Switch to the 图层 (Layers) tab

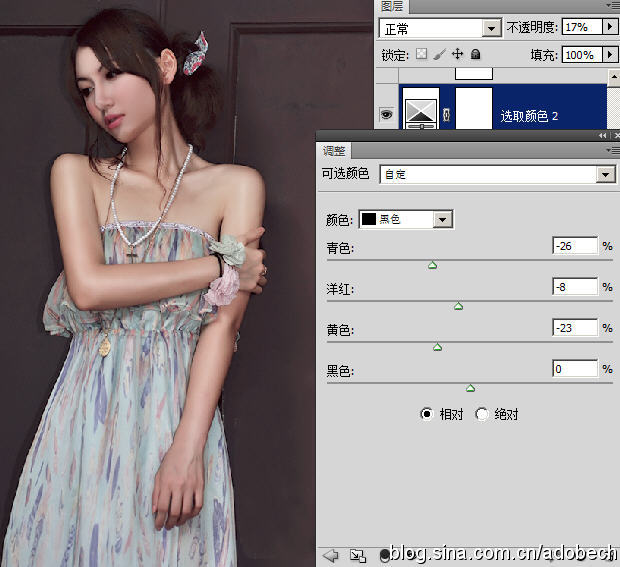pos(391,5)
